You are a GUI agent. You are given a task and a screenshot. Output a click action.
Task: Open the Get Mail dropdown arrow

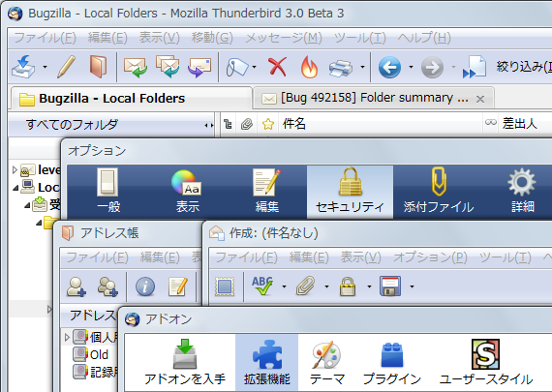[45, 67]
